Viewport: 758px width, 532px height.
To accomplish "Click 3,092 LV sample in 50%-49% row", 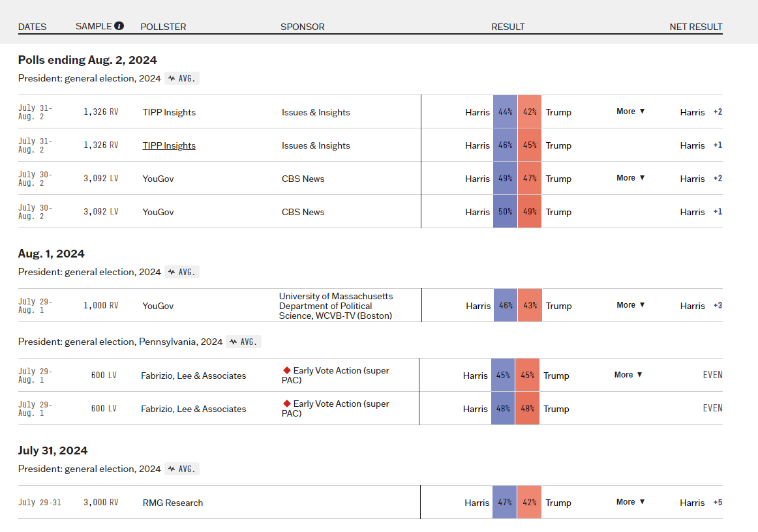I will point(100,212).
